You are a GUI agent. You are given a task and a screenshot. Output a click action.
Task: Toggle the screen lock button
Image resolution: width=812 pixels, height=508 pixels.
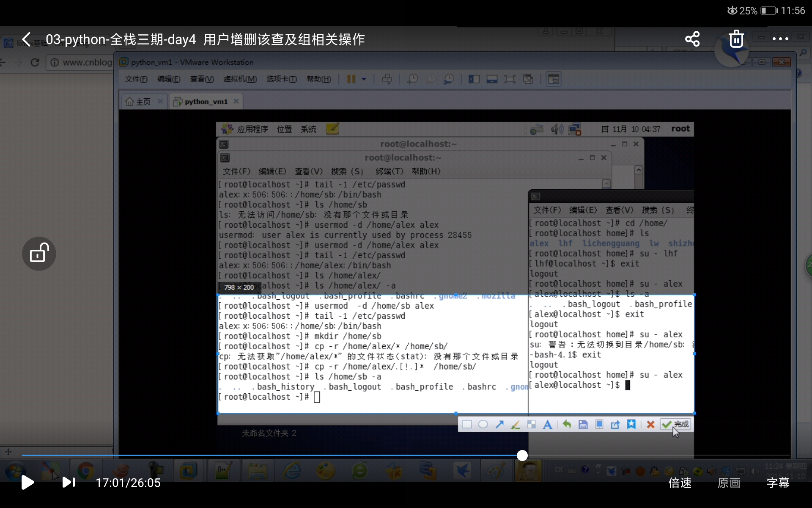(x=39, y=254)
